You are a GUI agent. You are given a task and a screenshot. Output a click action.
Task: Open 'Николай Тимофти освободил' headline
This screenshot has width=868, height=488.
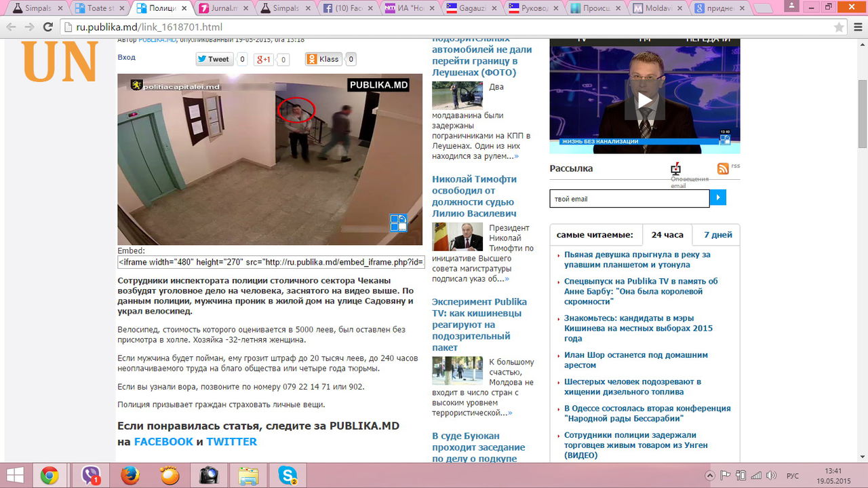[475, 196]
